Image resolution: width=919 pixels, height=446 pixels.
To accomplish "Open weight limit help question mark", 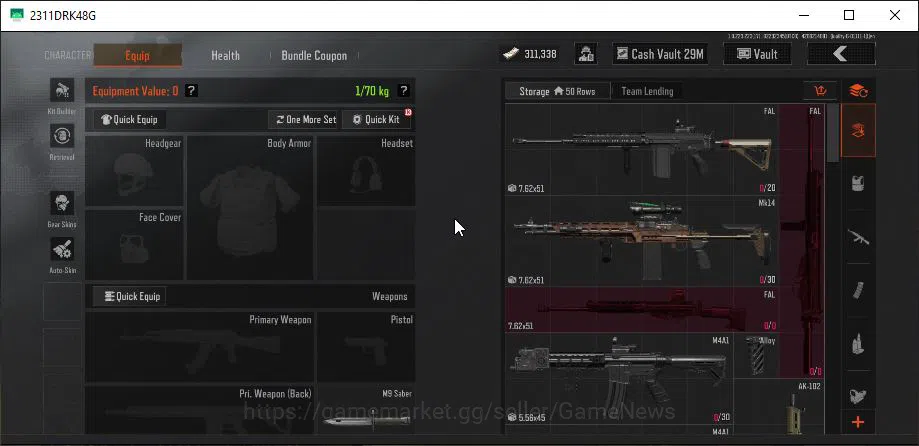I will [x=403, y=91].
